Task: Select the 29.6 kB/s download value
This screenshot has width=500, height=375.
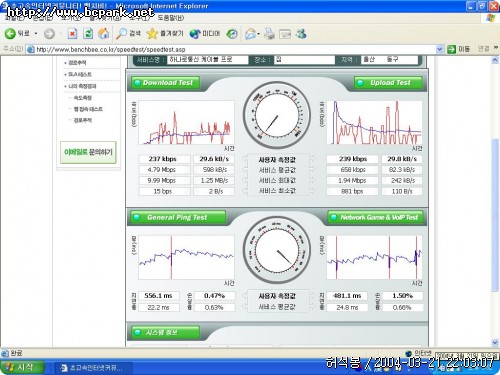Action: click(x=214, y=159)
